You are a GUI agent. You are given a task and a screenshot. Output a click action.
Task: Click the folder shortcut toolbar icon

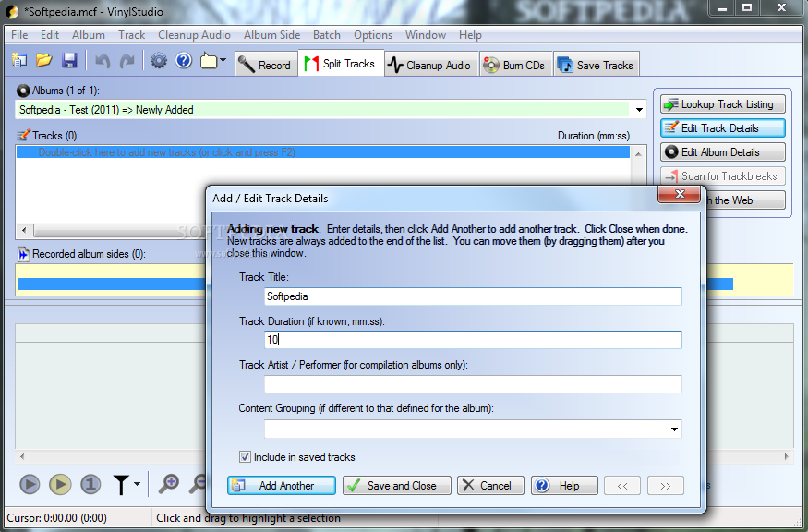pyautogui.click(x=209, y=61)
